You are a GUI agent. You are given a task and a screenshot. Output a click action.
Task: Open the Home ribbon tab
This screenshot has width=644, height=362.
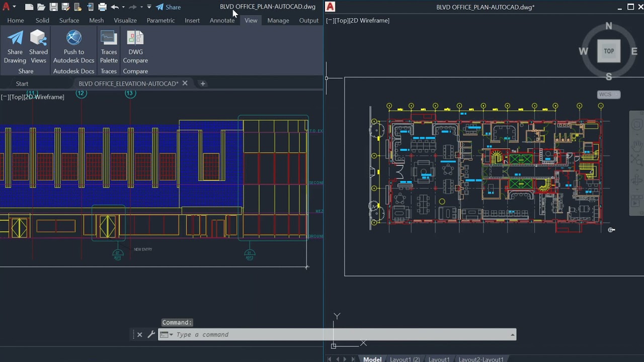(x=16, y=21)
